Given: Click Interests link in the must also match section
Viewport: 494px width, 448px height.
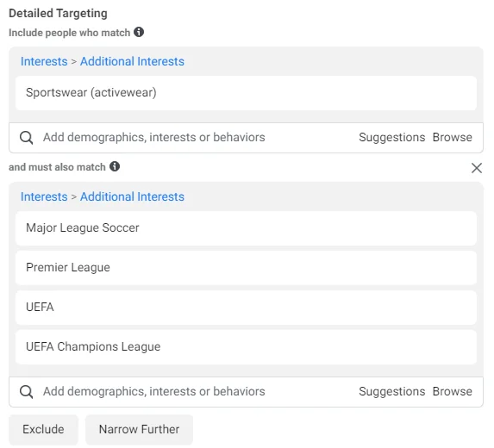Looking at the screenshot, I should 44,196.
